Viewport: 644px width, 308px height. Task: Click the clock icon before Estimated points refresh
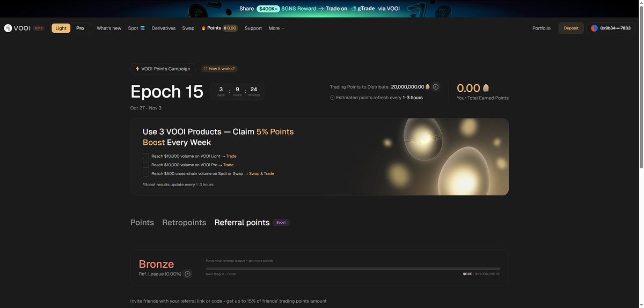point(332,98)
